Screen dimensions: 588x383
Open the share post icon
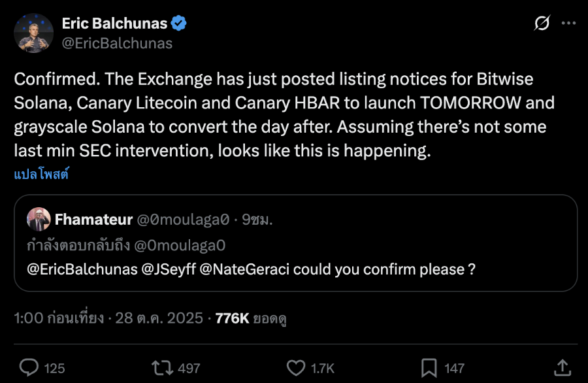point(561,367)
